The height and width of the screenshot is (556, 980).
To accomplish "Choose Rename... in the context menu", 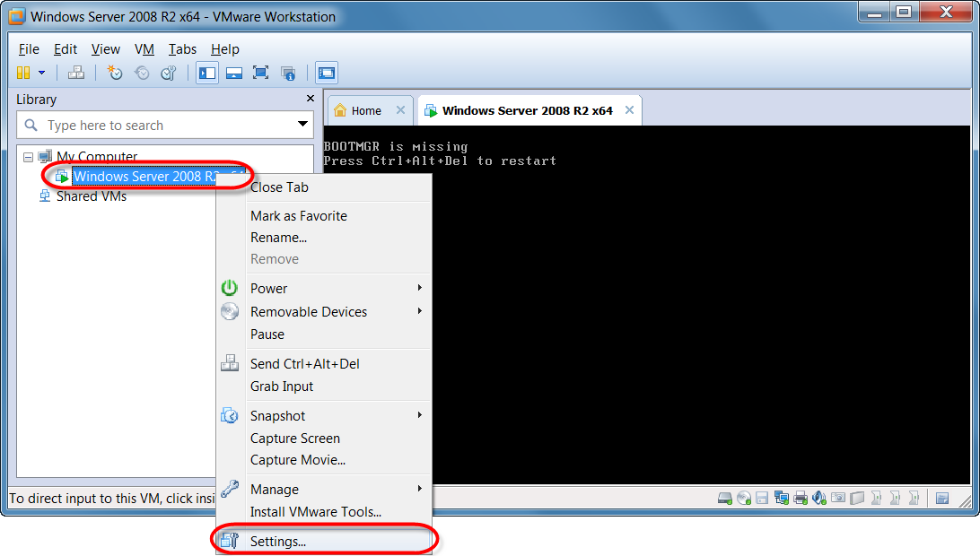I will (324, 238).
